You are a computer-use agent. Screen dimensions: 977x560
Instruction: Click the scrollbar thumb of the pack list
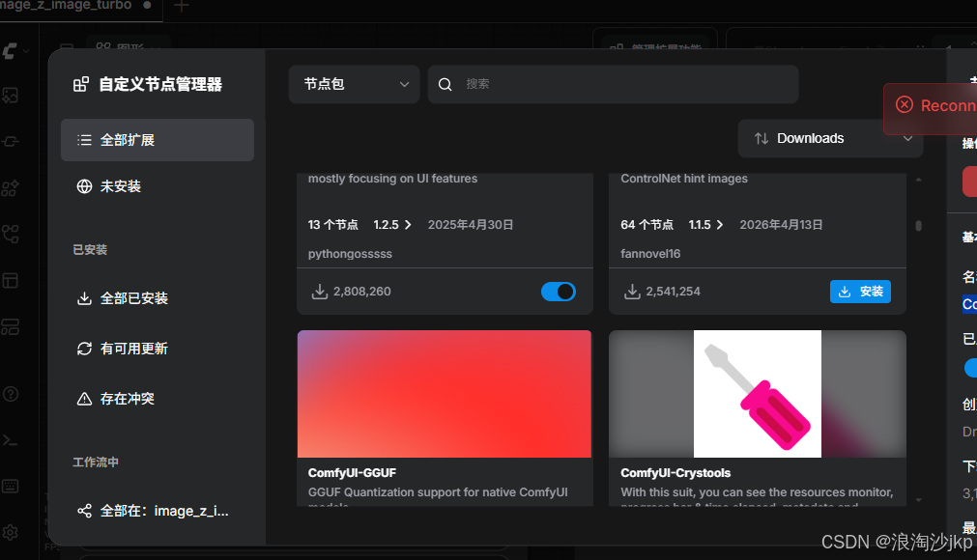tap(918, 225)
